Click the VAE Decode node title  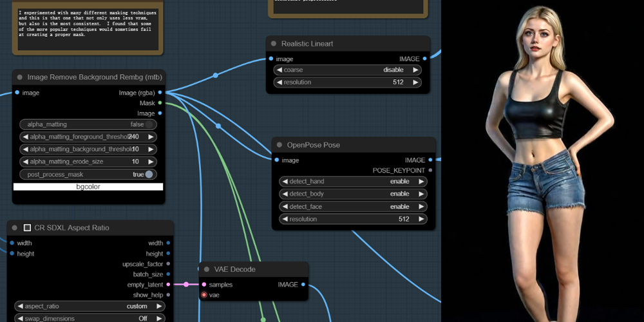[x=234, y=269]
